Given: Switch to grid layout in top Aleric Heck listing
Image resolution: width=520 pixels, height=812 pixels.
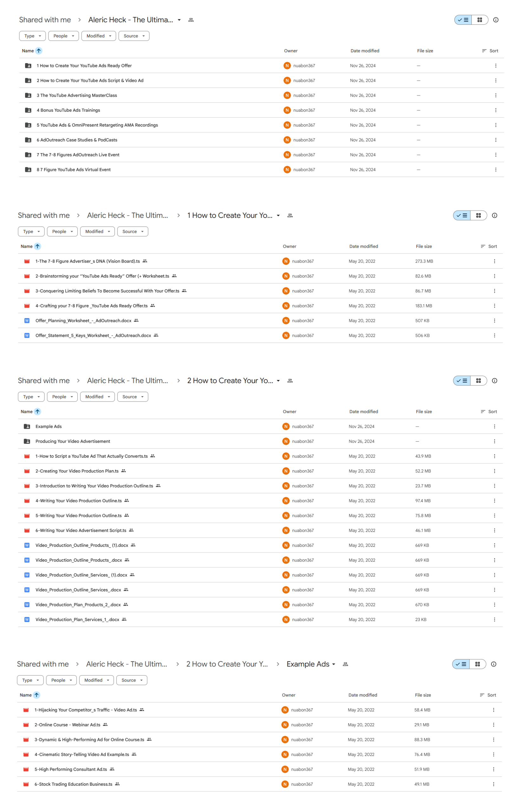Looking at the screenshot, I should pyautogui.click(x=479, y=20).
